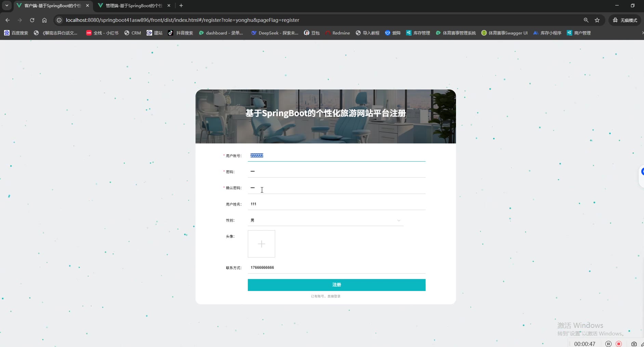Expand the 性别 gender dropdown
Viewport: 644px width, 347px height.
(x=326, y=220)
